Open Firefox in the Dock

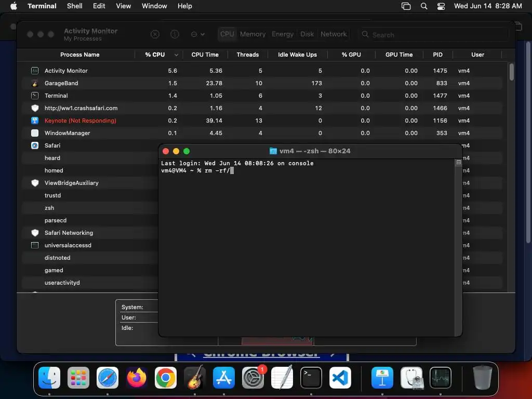[137, 378]
